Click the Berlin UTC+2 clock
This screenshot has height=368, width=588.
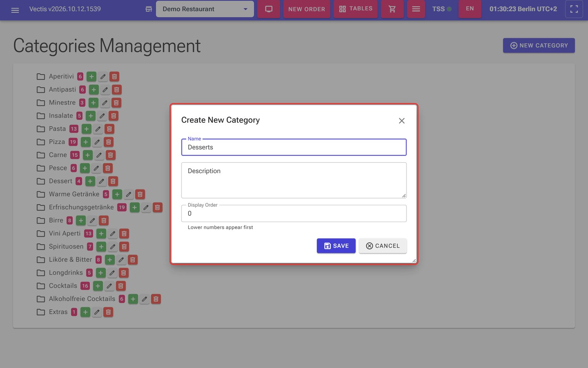click(523, 9)
